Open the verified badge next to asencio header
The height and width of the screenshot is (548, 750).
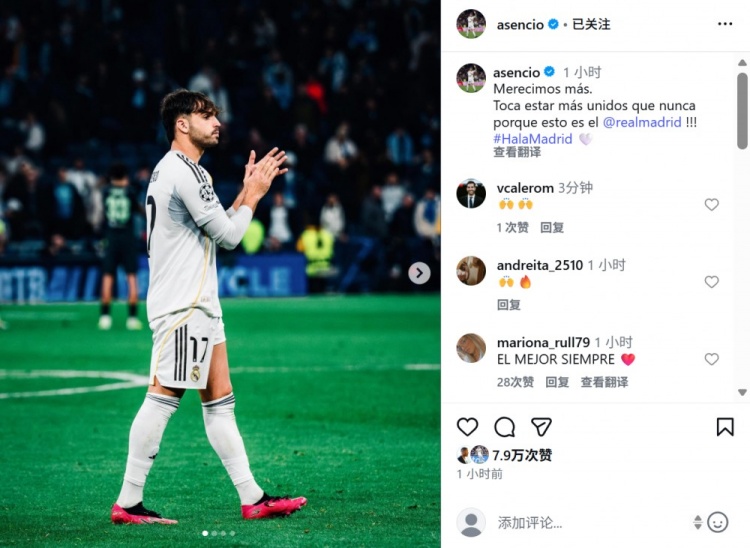553,24
